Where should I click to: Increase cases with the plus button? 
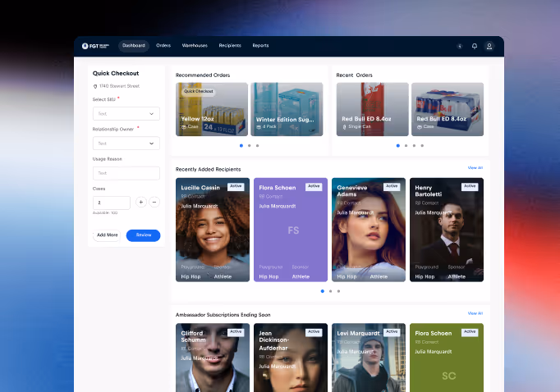click(141, 203)
